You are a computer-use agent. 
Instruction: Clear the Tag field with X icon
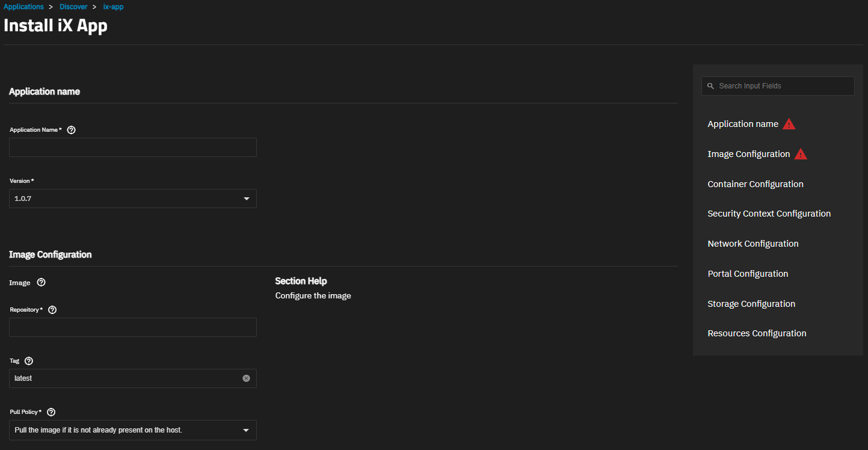pos(246,378)
